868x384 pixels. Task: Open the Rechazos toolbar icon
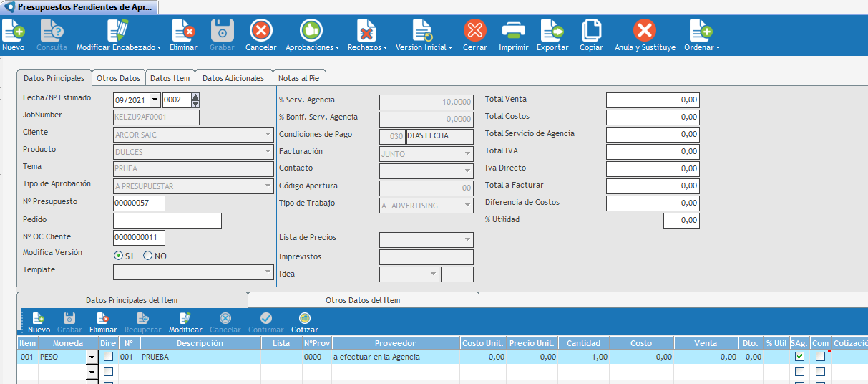366,30
